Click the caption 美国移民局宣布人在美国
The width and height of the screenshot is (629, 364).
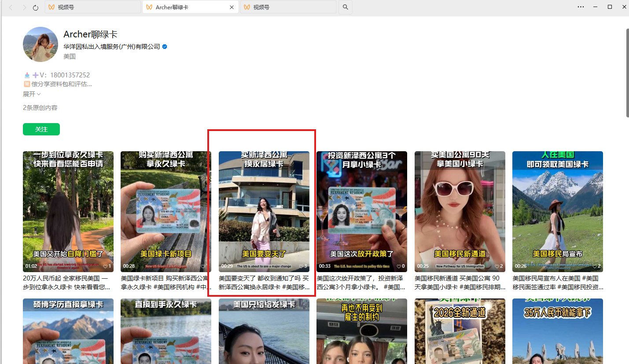pyautogui.click(x=558, y=283)
